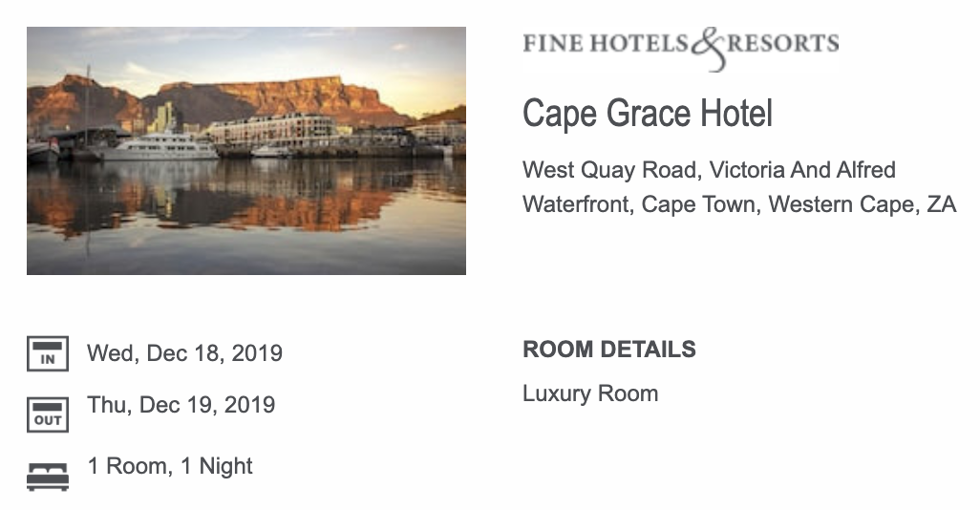980x510 pixels.
Task: Click the bed icon beside room count
Action: [47, 476]
